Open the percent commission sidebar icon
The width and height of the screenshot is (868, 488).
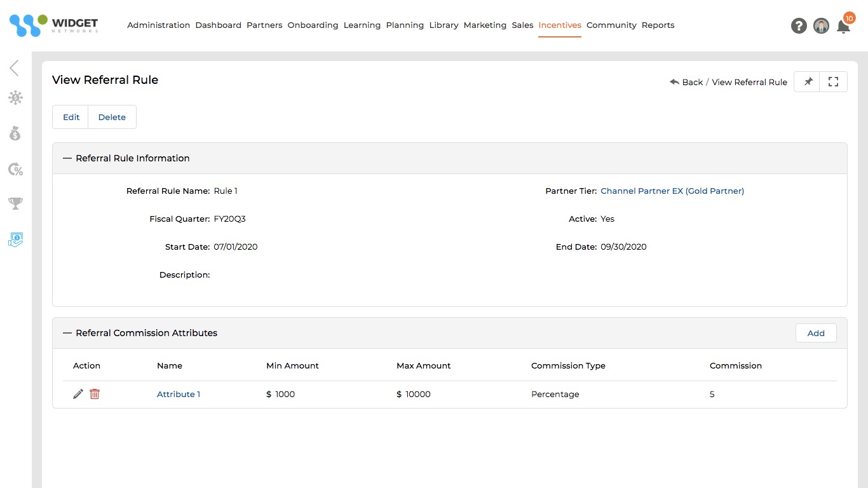pyautogui.click(x=15, y=169)
